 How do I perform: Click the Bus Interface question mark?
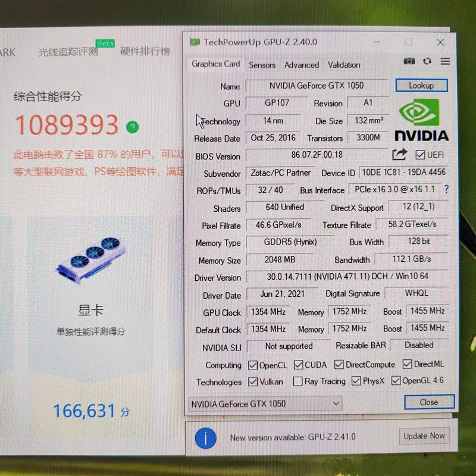(x=446, y=189)
